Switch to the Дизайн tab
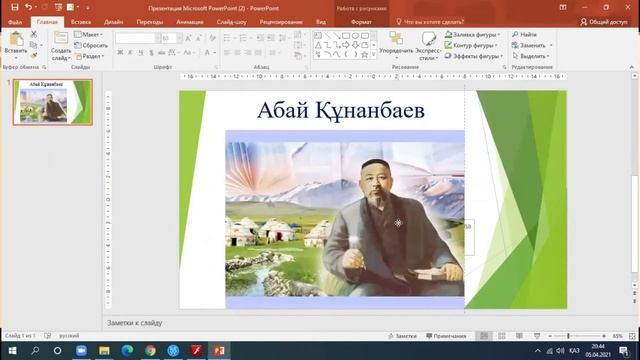Screen dimensions: 640x360 [113, 22]
